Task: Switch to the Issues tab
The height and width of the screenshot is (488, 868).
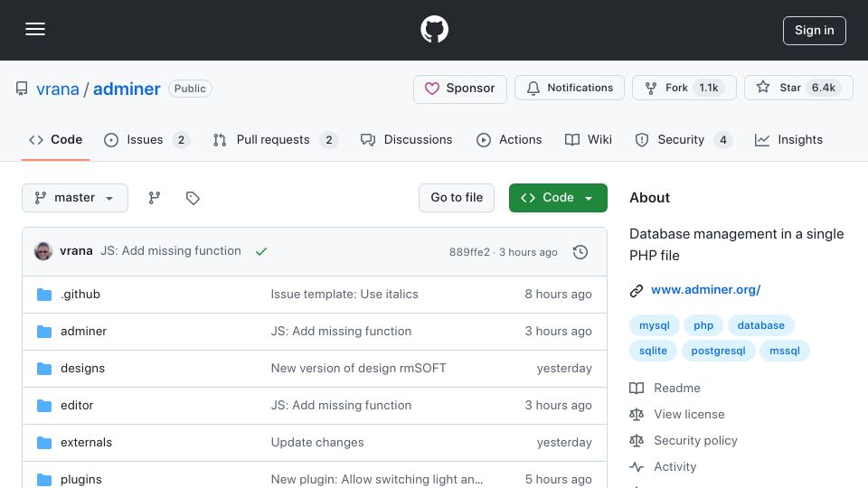Action: click(147, 139)
